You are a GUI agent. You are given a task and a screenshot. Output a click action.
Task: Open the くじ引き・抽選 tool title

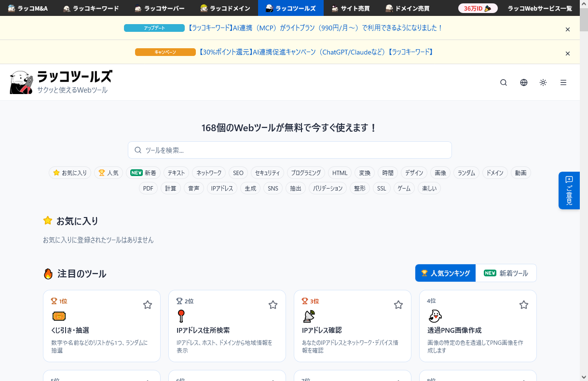(x=70, y=330)
